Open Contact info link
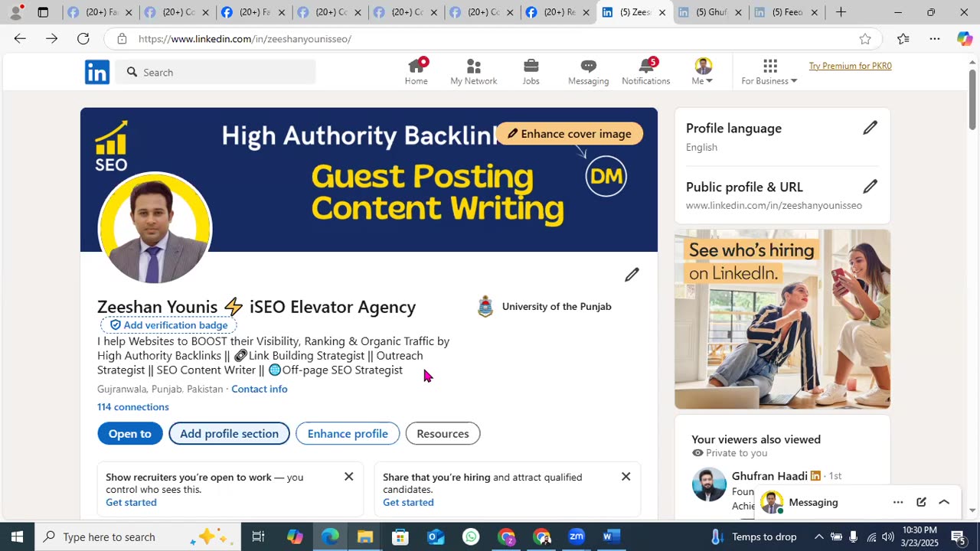The height and width of the screenshot is (551, 980). pyautogui.click(x=260, y=389)
